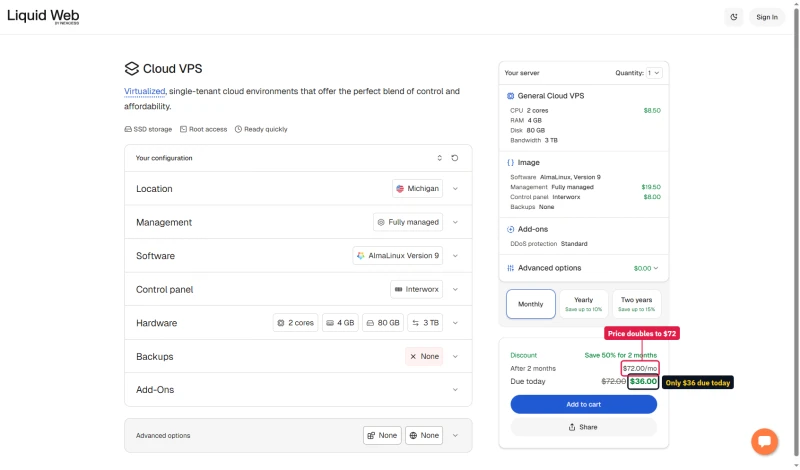This screenshot has height=470, width=800.
Task: Select the 4 GB RAM chip
Action: pyautogui.click(x=340, y=323)
